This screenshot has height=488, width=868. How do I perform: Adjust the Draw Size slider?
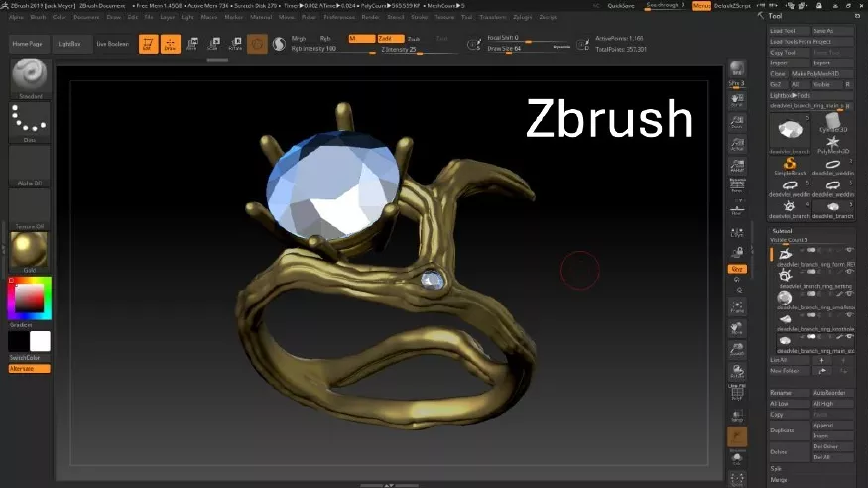(529, 49)
